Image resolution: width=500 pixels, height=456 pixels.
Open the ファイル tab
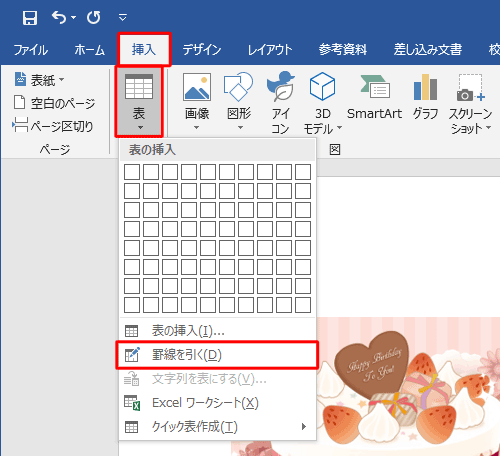[x=31, y=50]
